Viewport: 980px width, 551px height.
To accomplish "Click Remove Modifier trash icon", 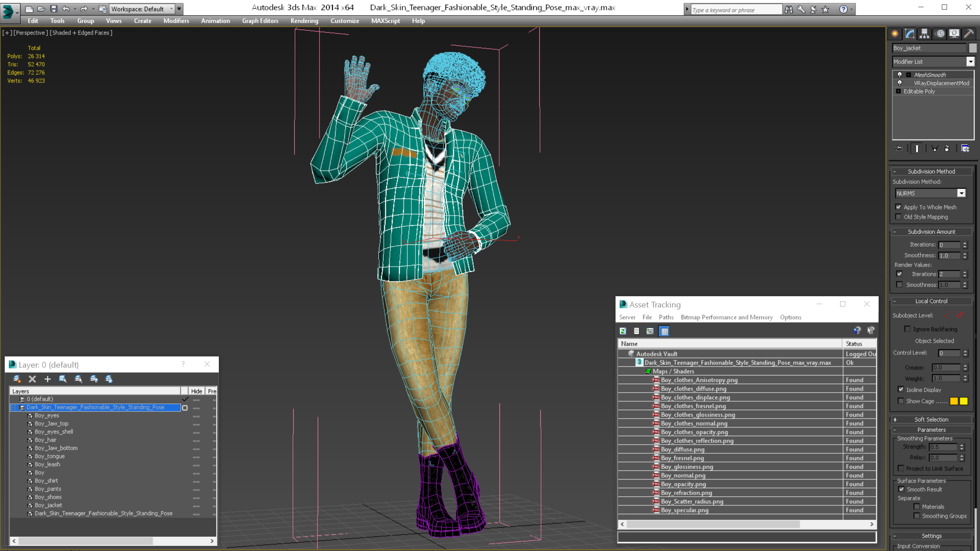I will click(x=947, y=148).
